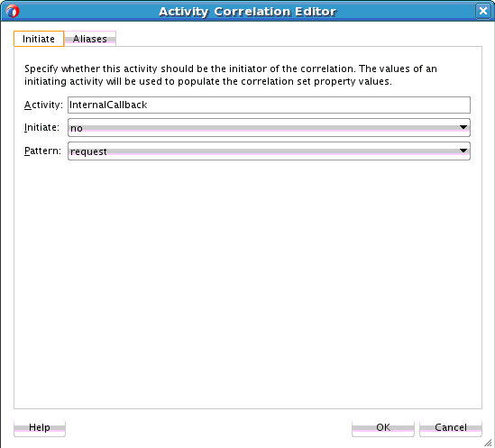Screen dimensions: 495x448
Task: Click the window corner resize grip
Action: pyautogui.click(x=488, y=442)
